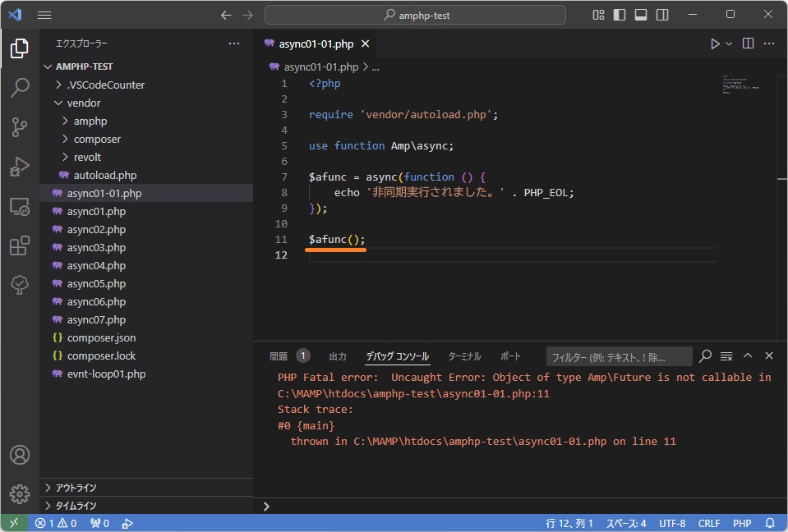Screen dimensions: 788x532
Task: Open Explorer views and more actions menu
Action: [234, 44]
